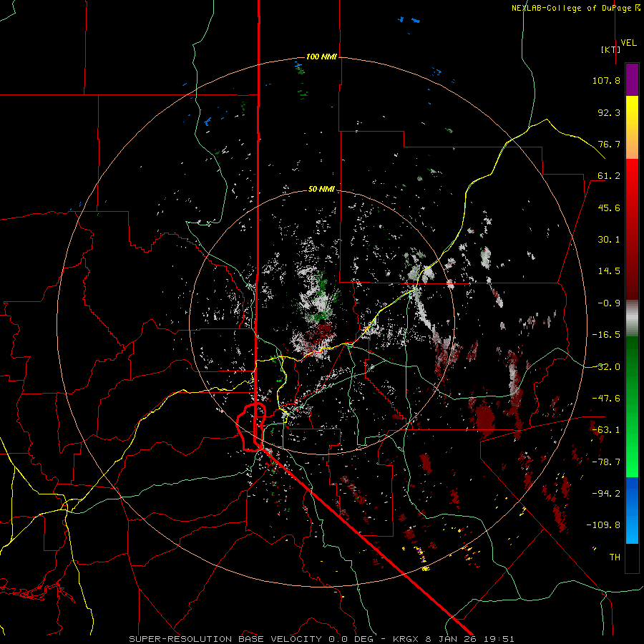Select the 30.1 velocity scale value
Image resolution: width=644 pixels, height=644 pixels.
click(x=609, y=240)
